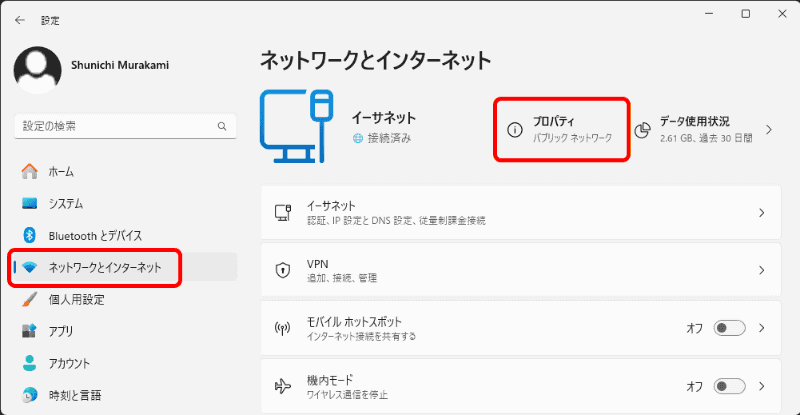Open アカウント in the sidebar
Screen dimensions: 800x415
(125, 363)
